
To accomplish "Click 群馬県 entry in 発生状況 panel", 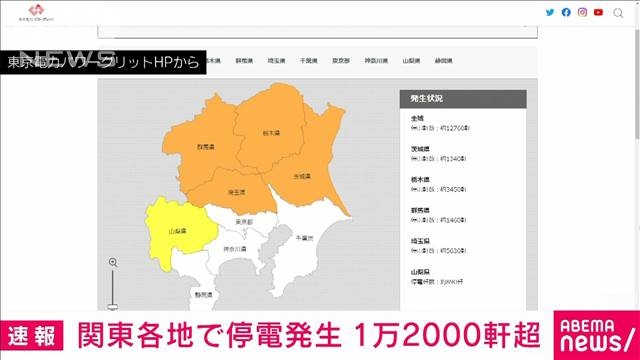I will point(420,211).
